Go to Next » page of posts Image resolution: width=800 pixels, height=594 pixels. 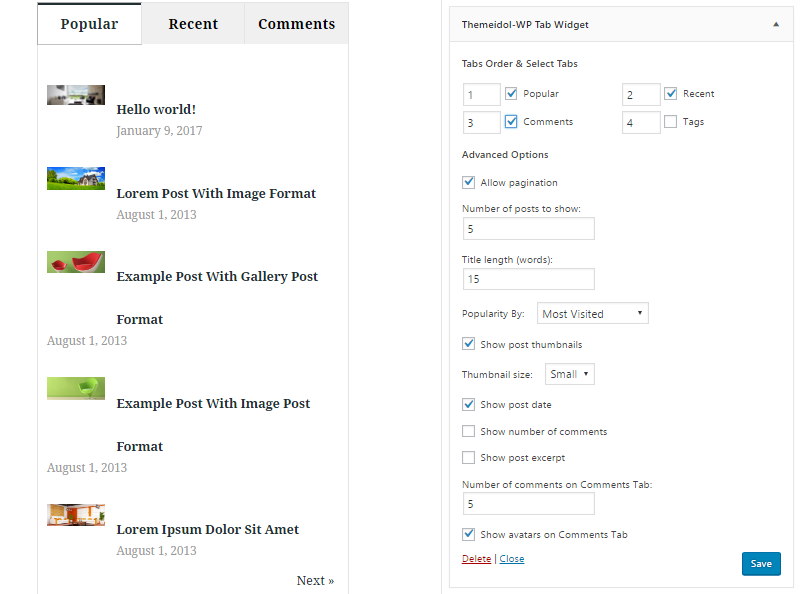tap(315, 581)
